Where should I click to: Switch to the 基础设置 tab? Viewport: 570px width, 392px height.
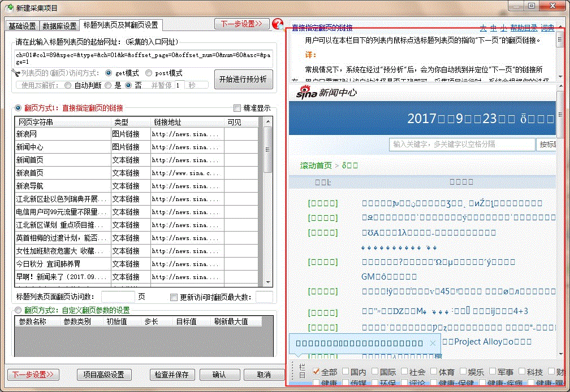pyautogui.click(x=22, y=26)
